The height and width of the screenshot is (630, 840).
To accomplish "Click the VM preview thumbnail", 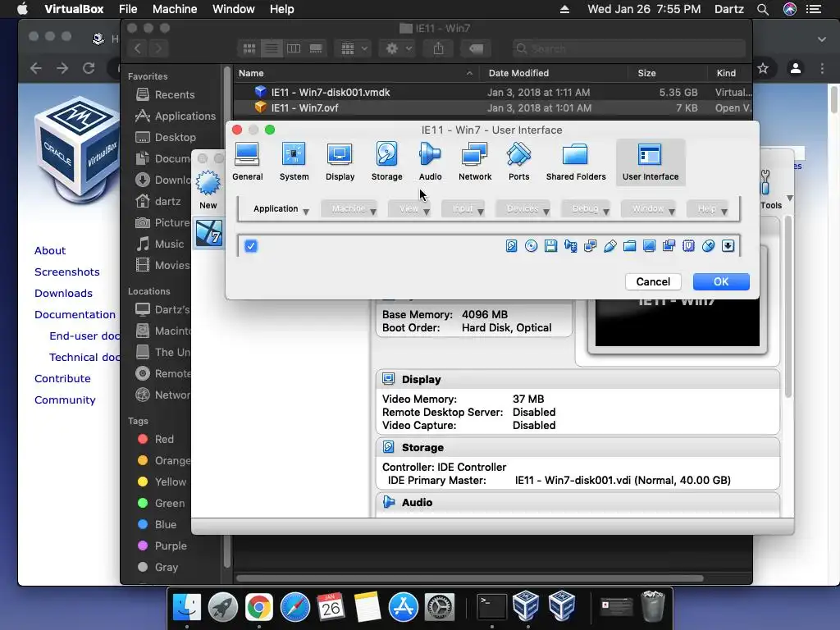I will (677, 322).
